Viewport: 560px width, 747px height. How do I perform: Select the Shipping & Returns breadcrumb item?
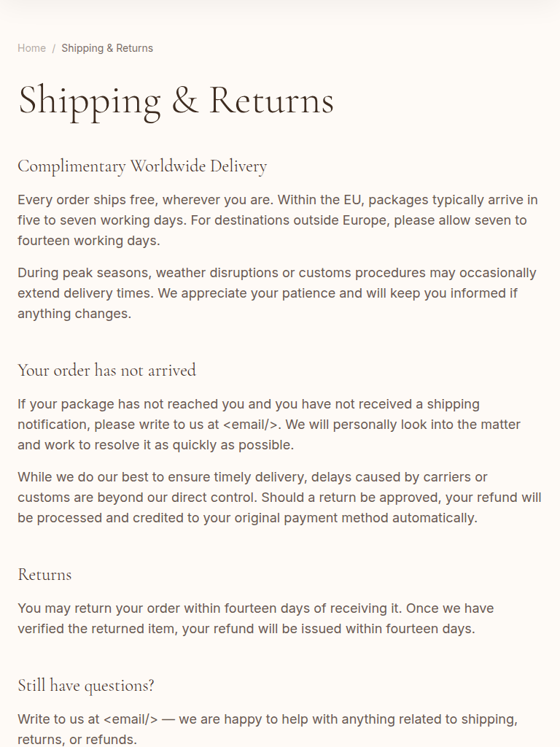[107, 48]
